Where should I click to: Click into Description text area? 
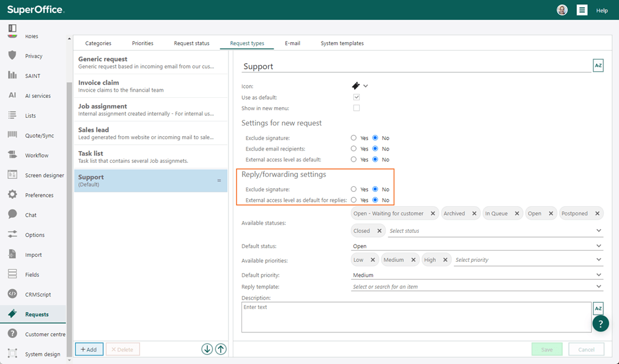(416, 317)
